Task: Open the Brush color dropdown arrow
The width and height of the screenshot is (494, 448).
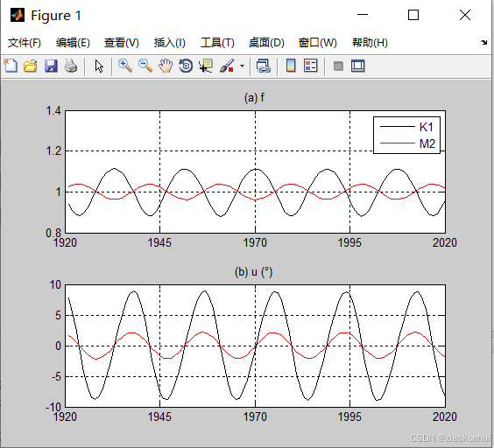Action: [242, 66]
